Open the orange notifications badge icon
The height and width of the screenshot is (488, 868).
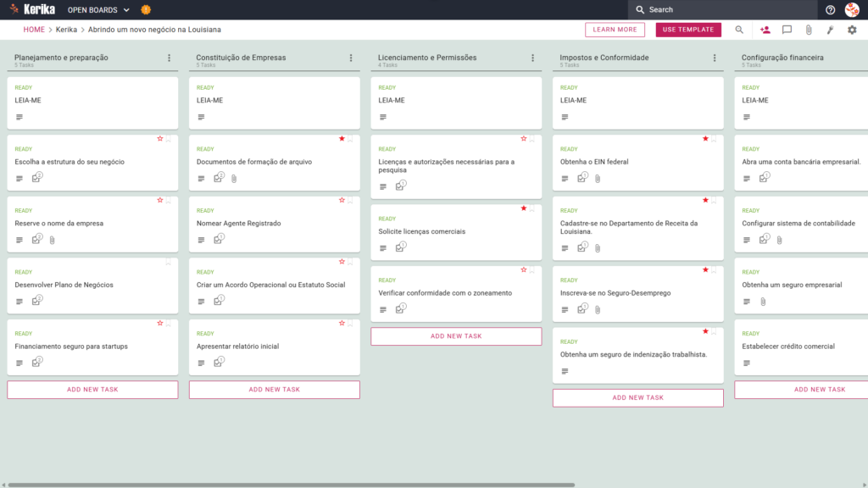click(146, 9)
